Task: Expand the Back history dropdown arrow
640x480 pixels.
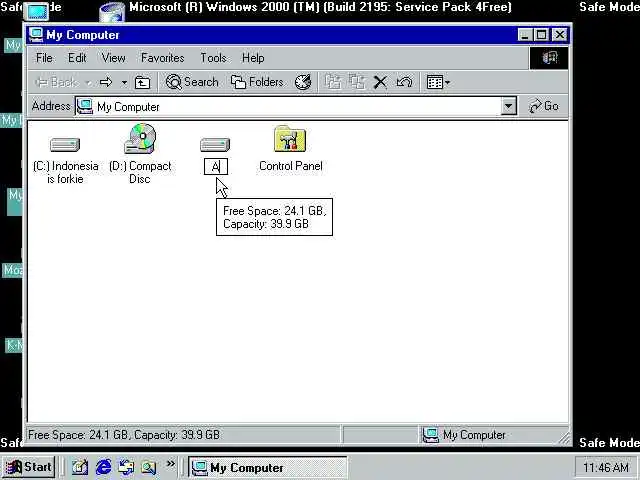Action: coord(88,83)
